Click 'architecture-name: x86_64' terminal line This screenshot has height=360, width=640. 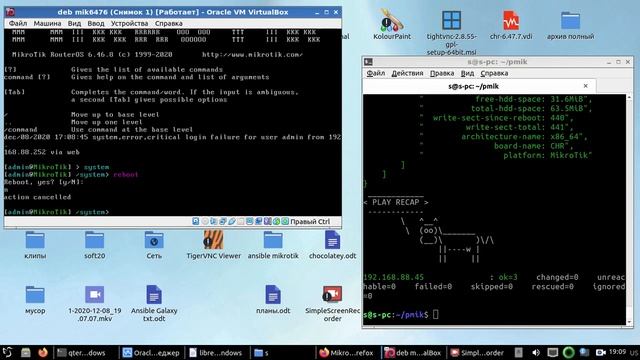(524, 136)
